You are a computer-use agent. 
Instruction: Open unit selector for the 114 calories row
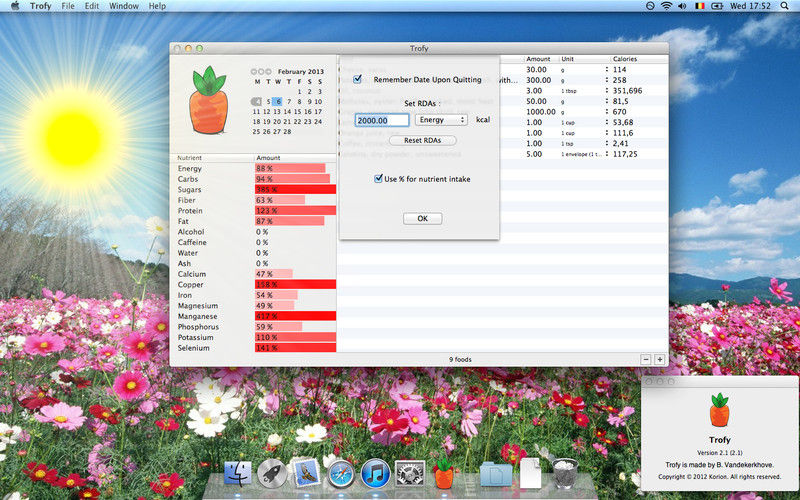click(x=607, y=69)
